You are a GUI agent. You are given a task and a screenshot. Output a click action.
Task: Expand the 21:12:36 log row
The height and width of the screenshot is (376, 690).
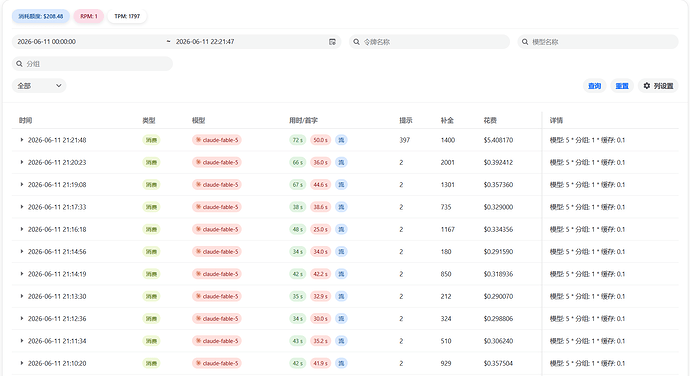[22, 318]
